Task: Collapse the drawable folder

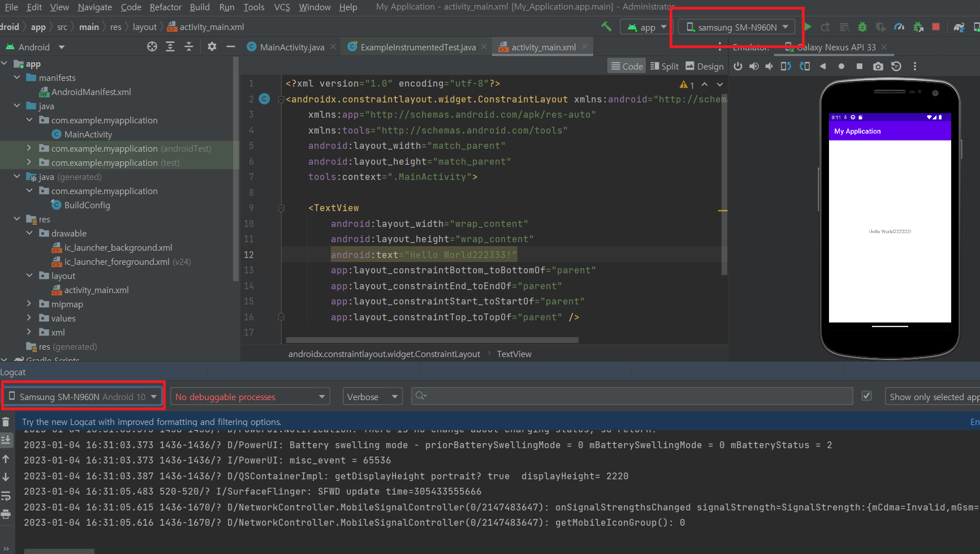Action: click(x=29, y=233)
